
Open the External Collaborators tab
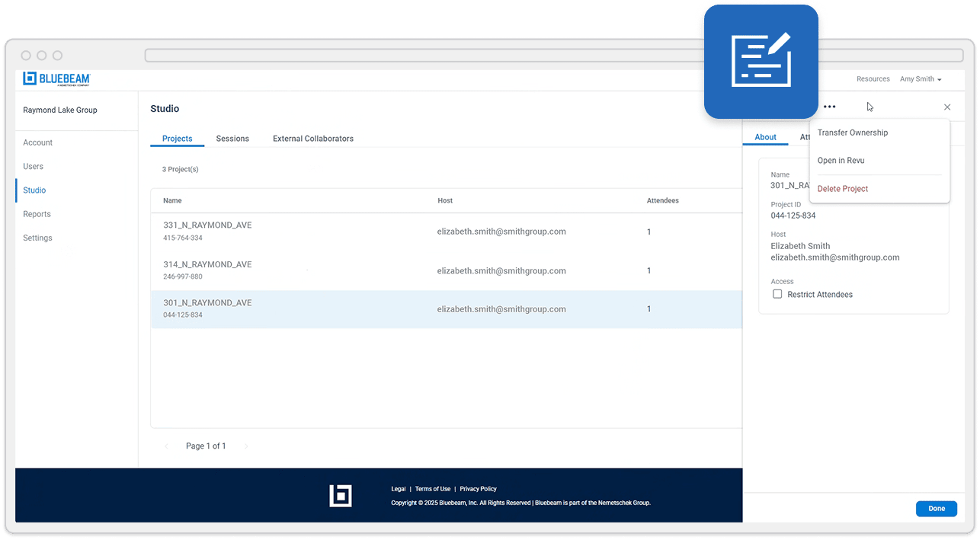(312, 139)
